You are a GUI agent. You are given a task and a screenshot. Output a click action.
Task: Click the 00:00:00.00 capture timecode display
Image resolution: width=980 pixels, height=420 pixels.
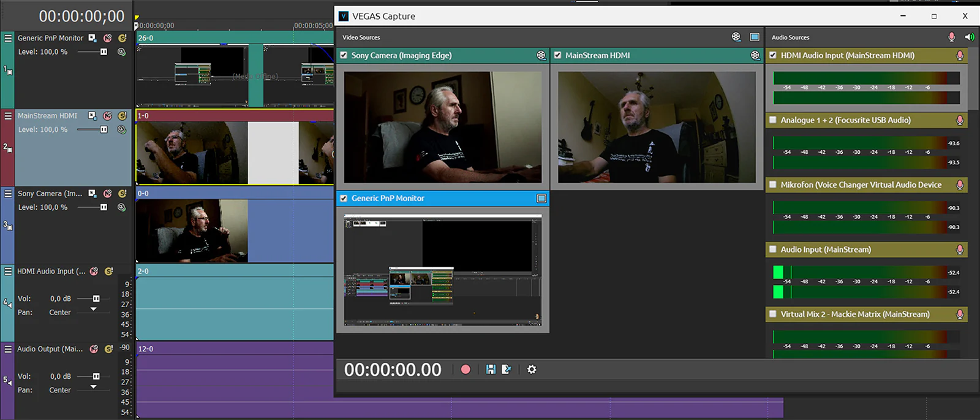[x=393, y=370]
